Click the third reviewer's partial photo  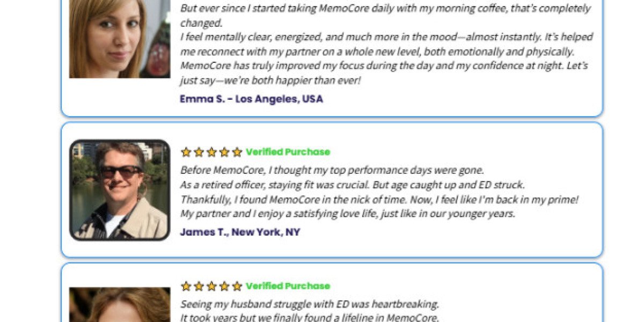tap(119, 304)
